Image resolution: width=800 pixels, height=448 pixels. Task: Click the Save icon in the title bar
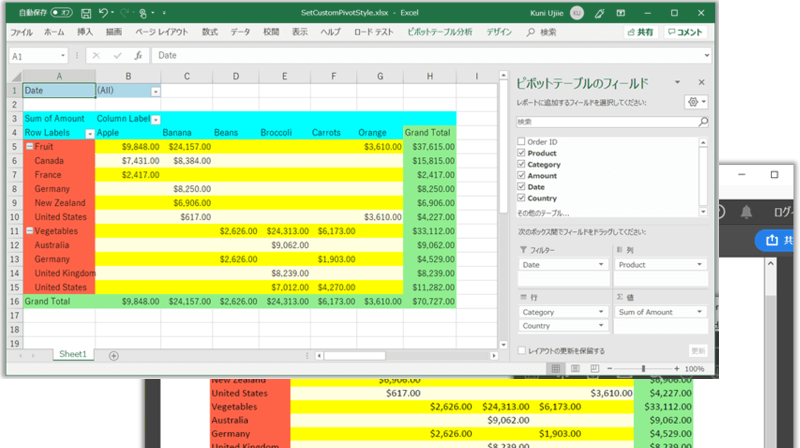click(x=87, y=13)
